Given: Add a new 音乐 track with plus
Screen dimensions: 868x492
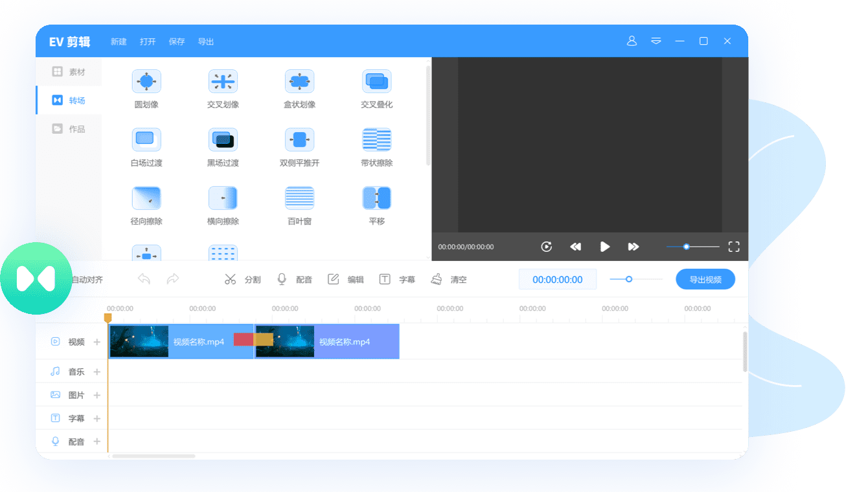Looking at the screenshot, I should [x=97, y=372].
